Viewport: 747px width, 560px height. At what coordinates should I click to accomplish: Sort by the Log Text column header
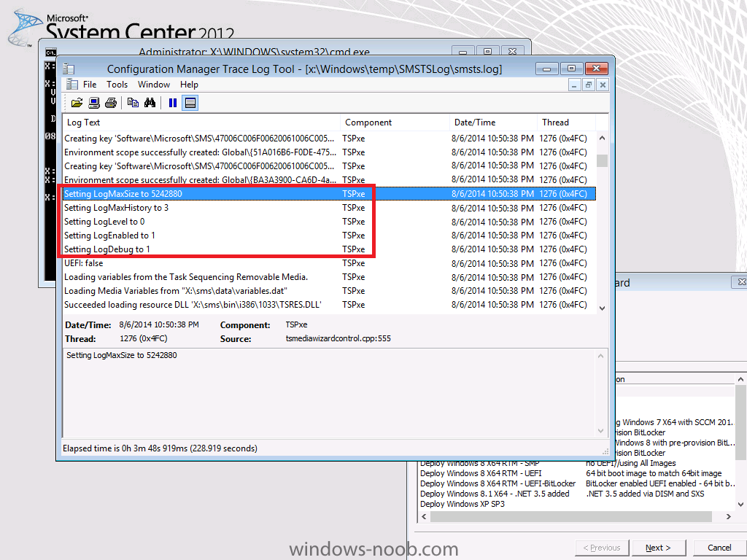[x=201, y=122]
